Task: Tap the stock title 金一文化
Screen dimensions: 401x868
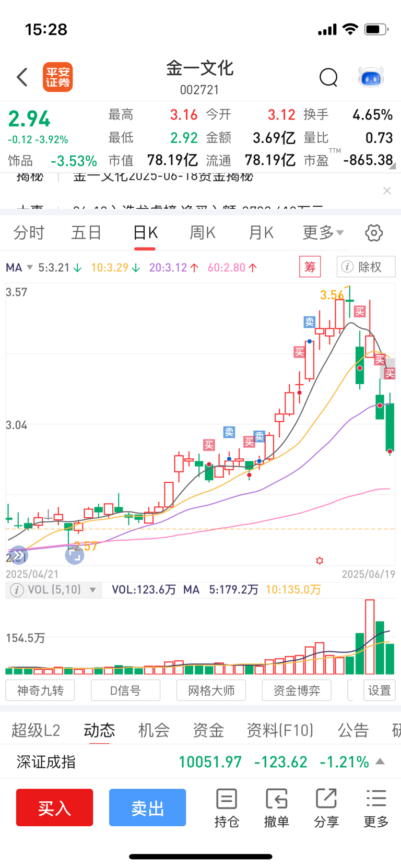Action: point(199,68)
